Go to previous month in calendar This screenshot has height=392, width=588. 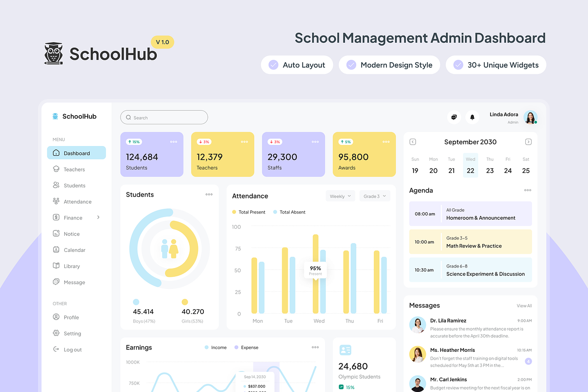tap(413, 142)
